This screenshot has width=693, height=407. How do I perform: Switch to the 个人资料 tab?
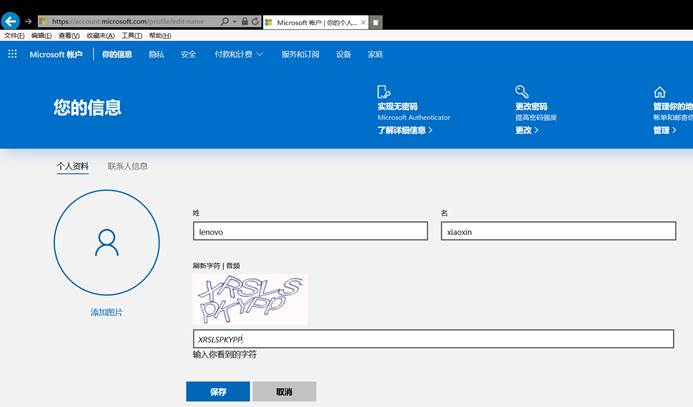[72, 166]
